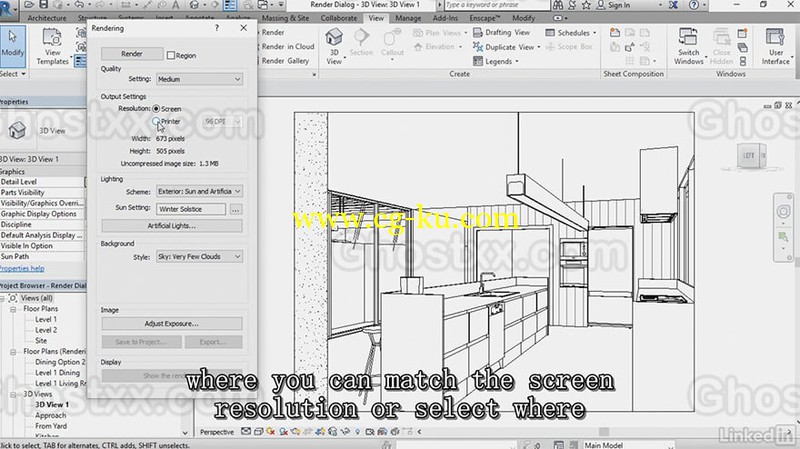Viewport: 800px width, 449px height.
Task: Click the Rendering dialog help question mark
Action: click(x=217, y=28)
